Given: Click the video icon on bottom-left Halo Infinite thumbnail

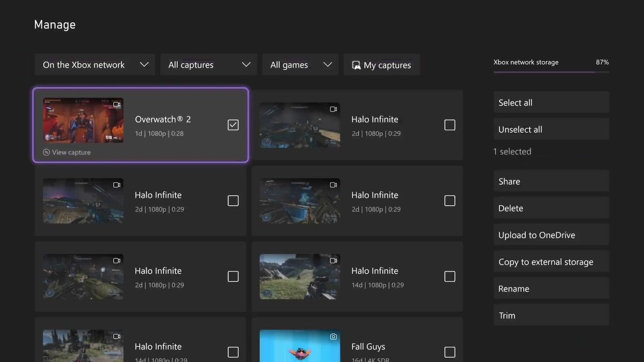Looking at the screenshot, I should click(116, 336).
